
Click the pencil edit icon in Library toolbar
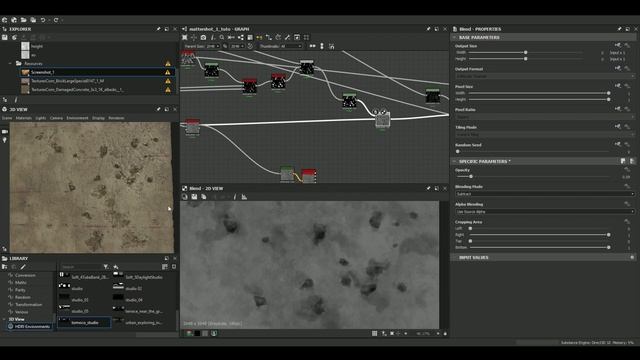click(23, 267)
